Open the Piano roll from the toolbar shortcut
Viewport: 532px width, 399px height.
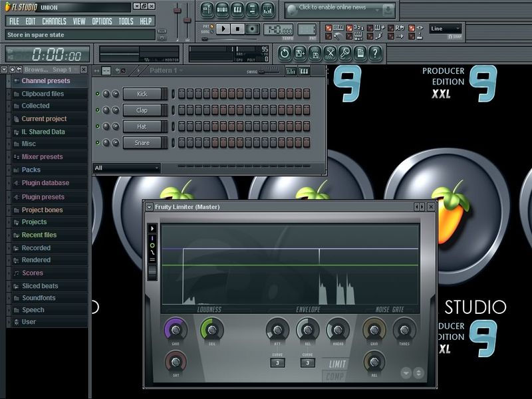pos(237,10)
